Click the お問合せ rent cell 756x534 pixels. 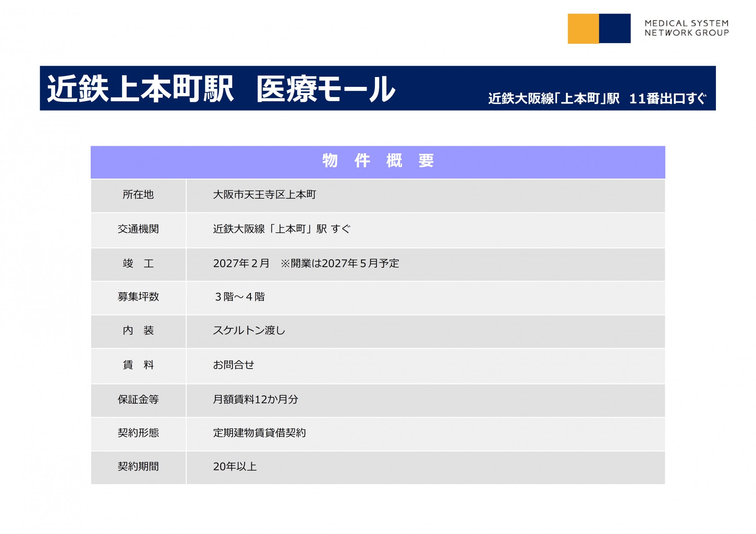234,365
